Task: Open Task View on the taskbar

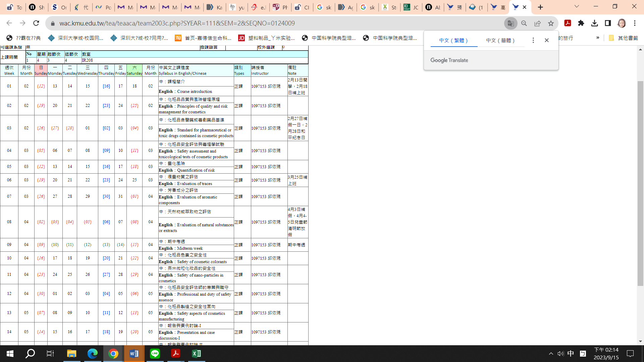Action: [50, 354]
